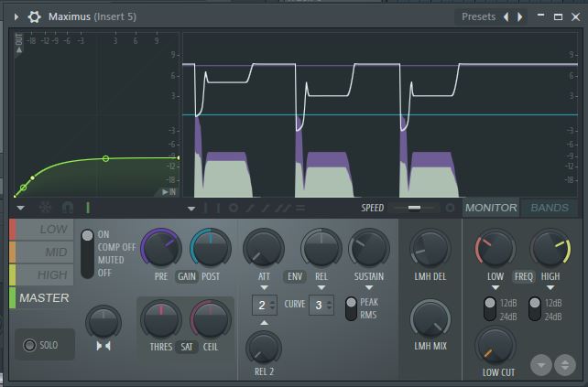Open the dropdown arrow under ATT
Viewport: 588px width, 387px height.
pyautogui.click(x=264, y=287)
